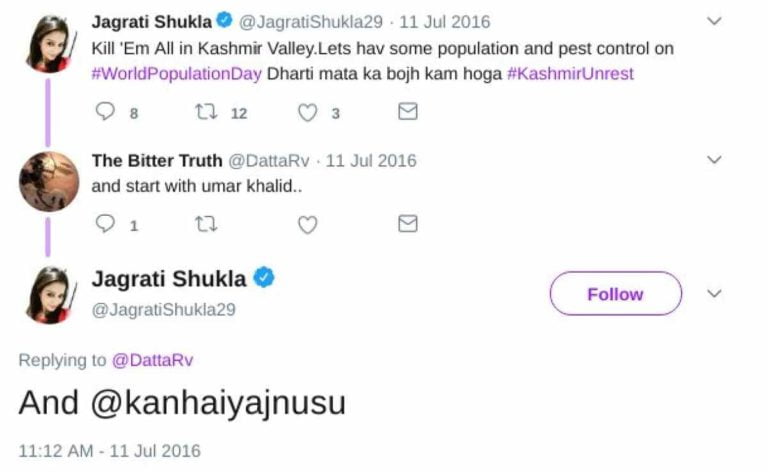Expand options chevron on The Bitter Truth tweet
The height and width of the screenshot is (472, 768).
[714, 160]
